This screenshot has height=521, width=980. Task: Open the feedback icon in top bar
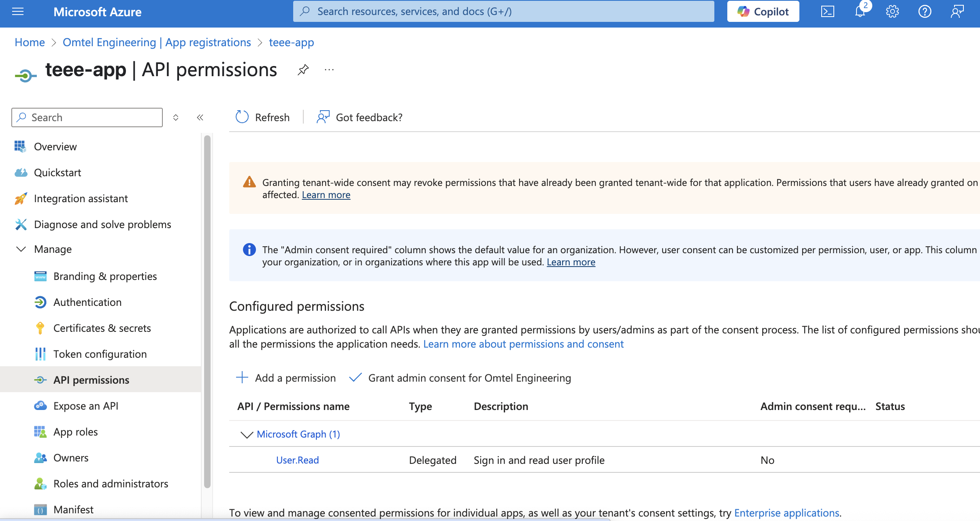tap(957, 11)
